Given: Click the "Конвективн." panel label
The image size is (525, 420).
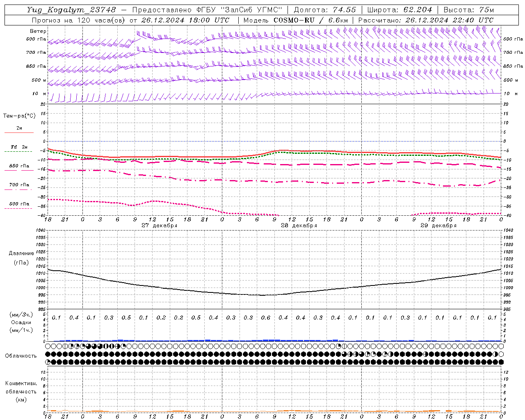Looking at the screenshot, I should [x=21, y=383].
